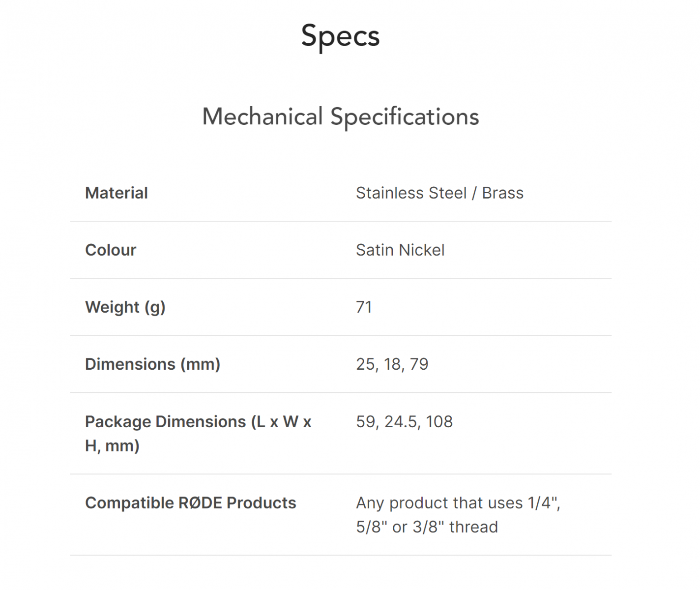The width and height of the screenshot is (700, 590).
Task: Select the weight value 71
Action: tap(364, 307)
